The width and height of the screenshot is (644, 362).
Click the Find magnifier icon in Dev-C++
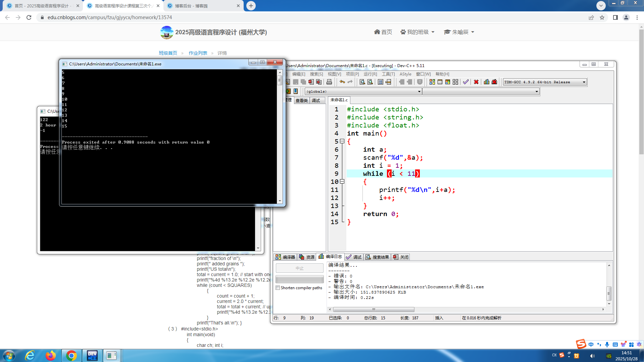point(362,82)
